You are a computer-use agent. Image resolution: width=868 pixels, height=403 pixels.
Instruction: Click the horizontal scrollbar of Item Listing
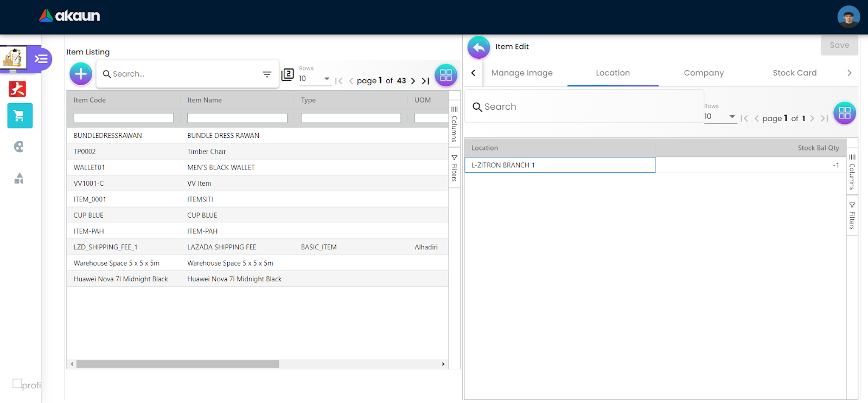[x=177, y=364]
